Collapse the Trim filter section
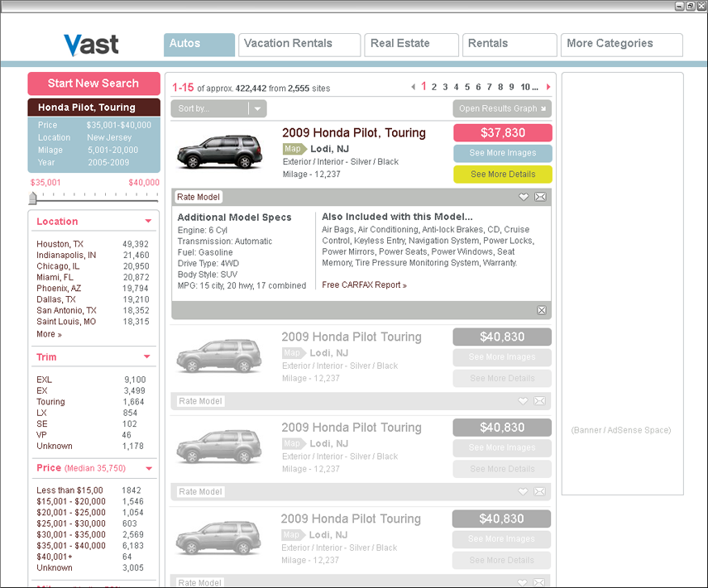This screenshot has height=588, width=708. (x=146, y=356)
